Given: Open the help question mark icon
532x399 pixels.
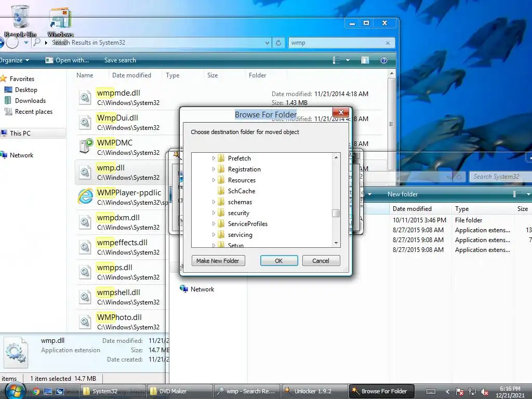Looking at the screenshot, I should (x=384, y=60).
